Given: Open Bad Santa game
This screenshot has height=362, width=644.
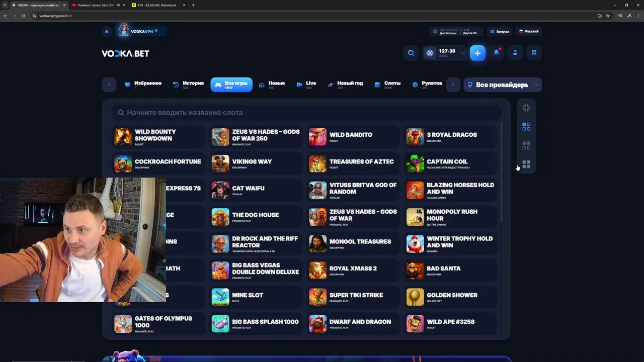Looking at the screenshot, I should (451, 270).
